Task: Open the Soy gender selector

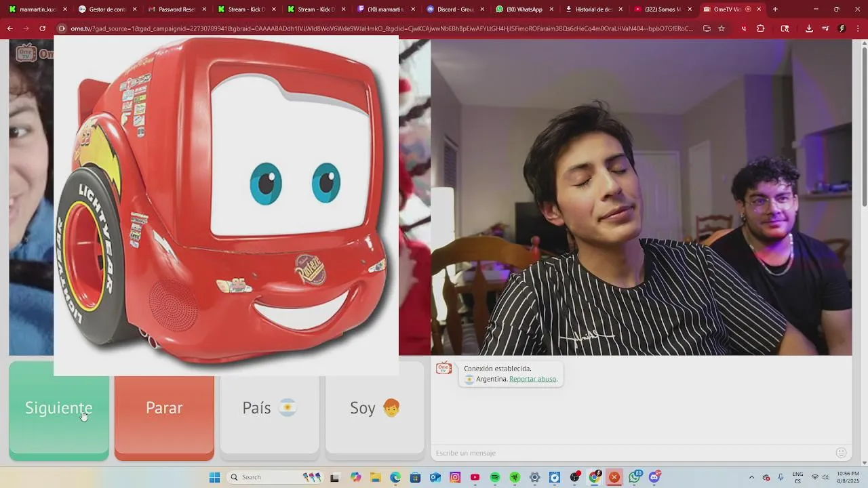Action: coord(375,407)
